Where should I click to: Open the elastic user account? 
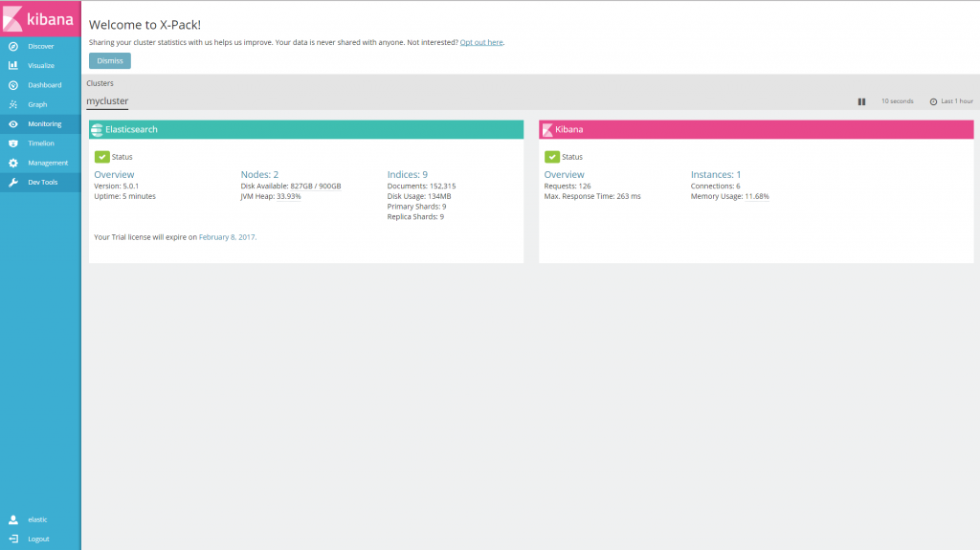click(37, 519)
